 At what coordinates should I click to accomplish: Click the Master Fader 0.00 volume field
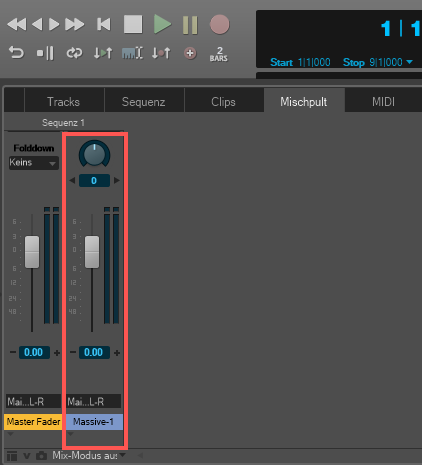[34, 352]
